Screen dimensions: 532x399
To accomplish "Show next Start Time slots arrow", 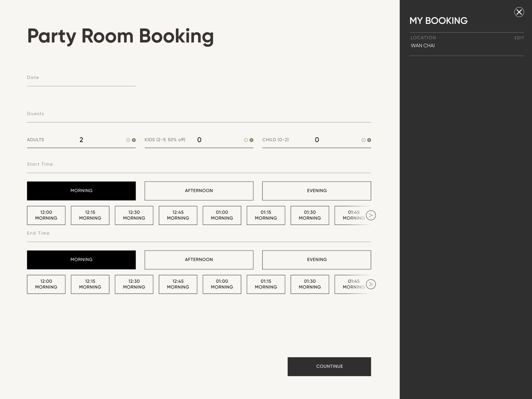I will tap(371, 215).
